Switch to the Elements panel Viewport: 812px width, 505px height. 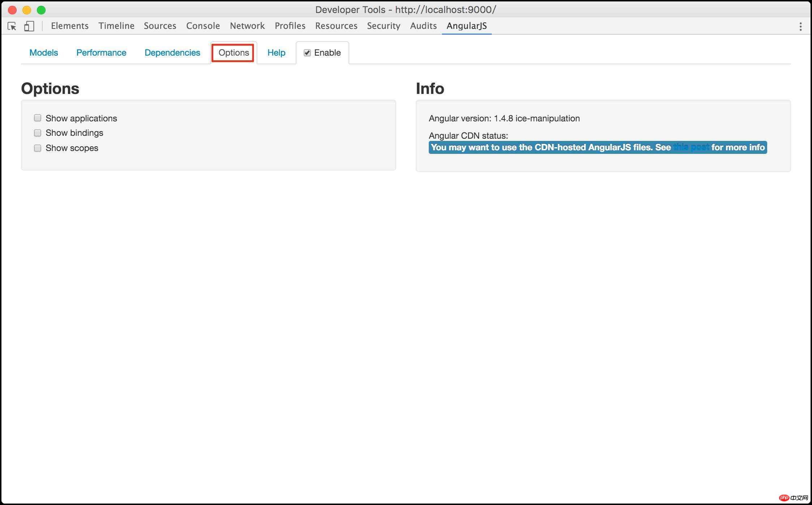point(70,26)
